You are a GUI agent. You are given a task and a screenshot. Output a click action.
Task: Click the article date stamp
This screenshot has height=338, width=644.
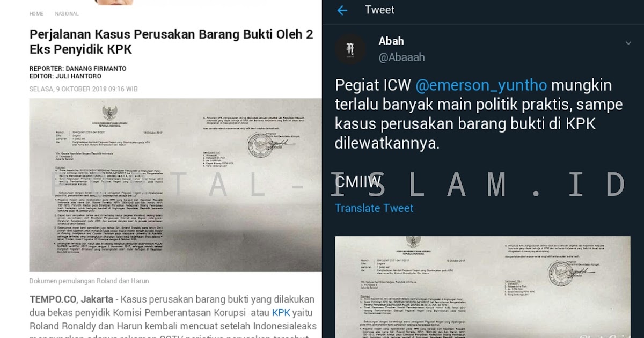pyautogui.click(x=84, y=89)
